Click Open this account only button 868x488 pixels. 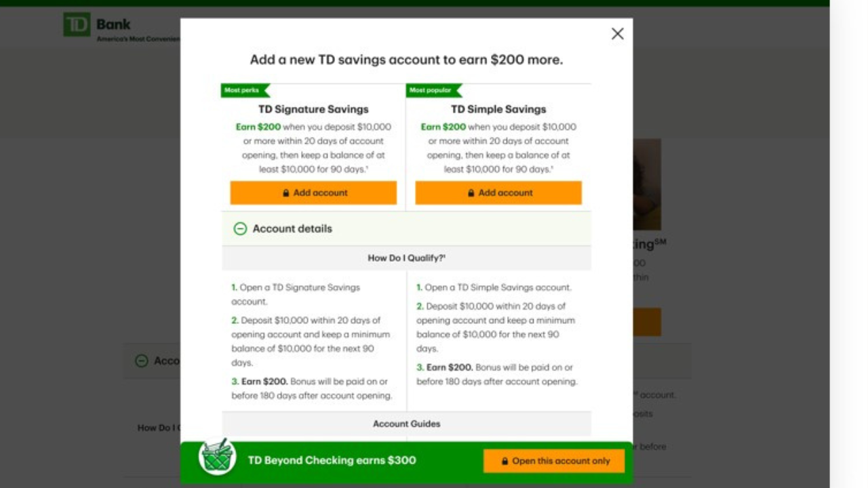(x=554, y=461)
